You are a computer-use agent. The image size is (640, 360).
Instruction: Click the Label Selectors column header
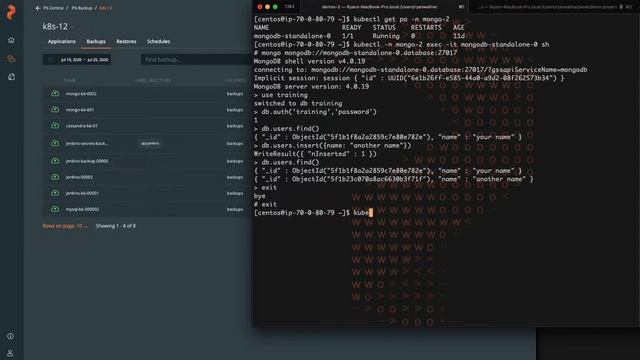point(153,80)
